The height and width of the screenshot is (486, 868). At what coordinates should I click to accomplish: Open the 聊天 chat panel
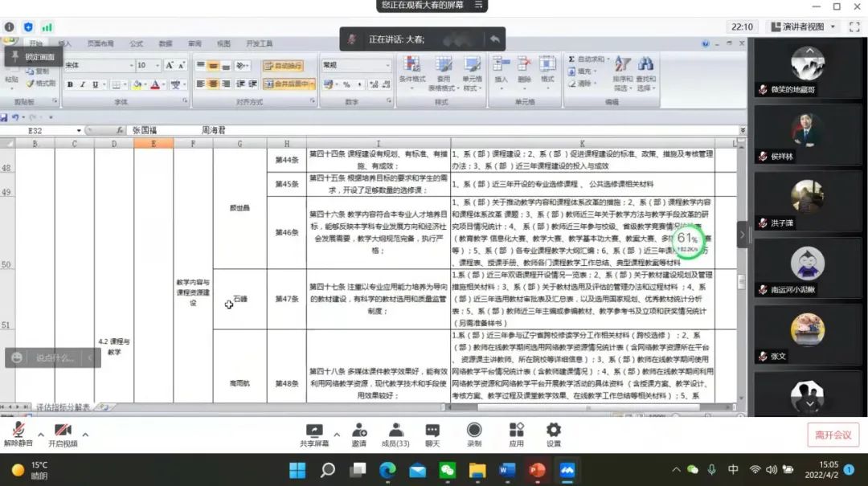coord(432,433)
